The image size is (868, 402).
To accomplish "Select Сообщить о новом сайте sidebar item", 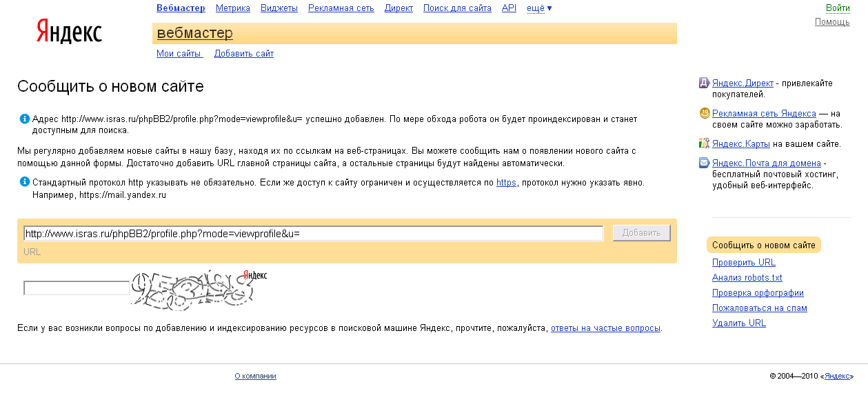I will [x=764, y=245].
